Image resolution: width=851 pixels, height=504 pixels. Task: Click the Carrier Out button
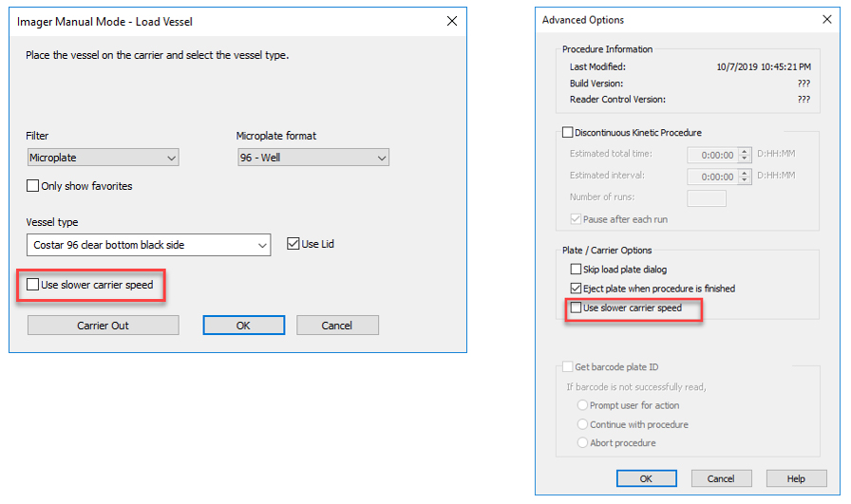tap(103, 326)
